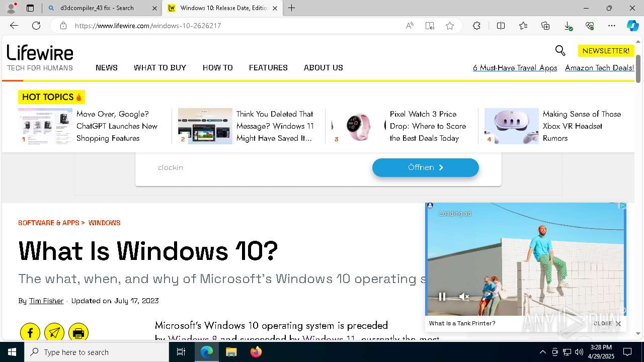
Task: Add this page to favorites star
Action: tap(450, 26)
